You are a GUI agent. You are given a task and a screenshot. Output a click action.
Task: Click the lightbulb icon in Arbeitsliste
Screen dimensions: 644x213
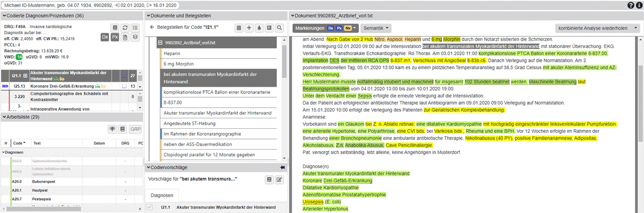[x=113, y=129]
